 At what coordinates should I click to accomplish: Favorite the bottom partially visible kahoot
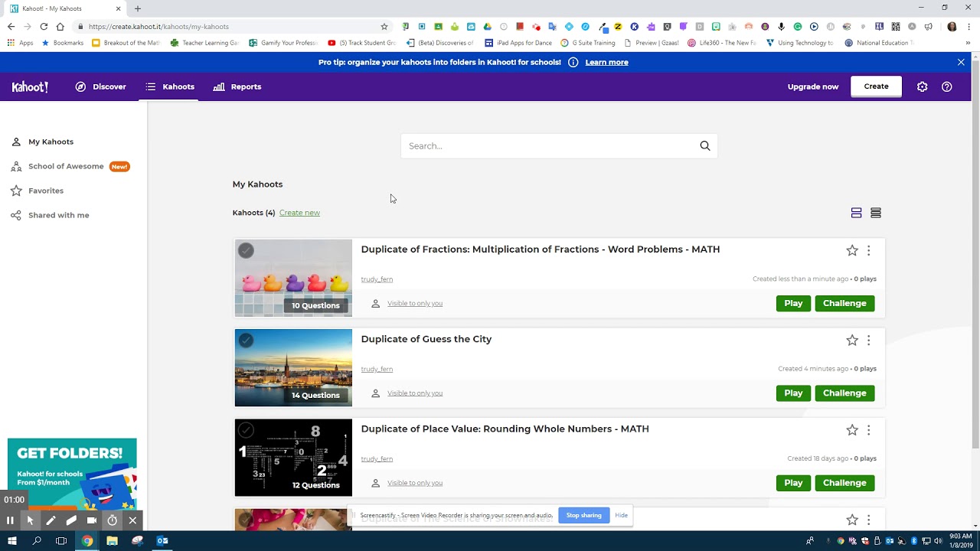(852, 520)
